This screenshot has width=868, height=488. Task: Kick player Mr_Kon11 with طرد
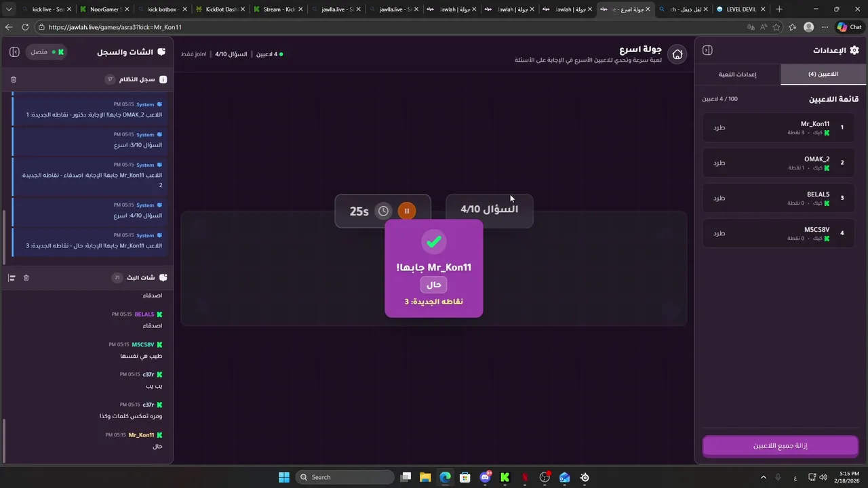click(x=719, y=127)
